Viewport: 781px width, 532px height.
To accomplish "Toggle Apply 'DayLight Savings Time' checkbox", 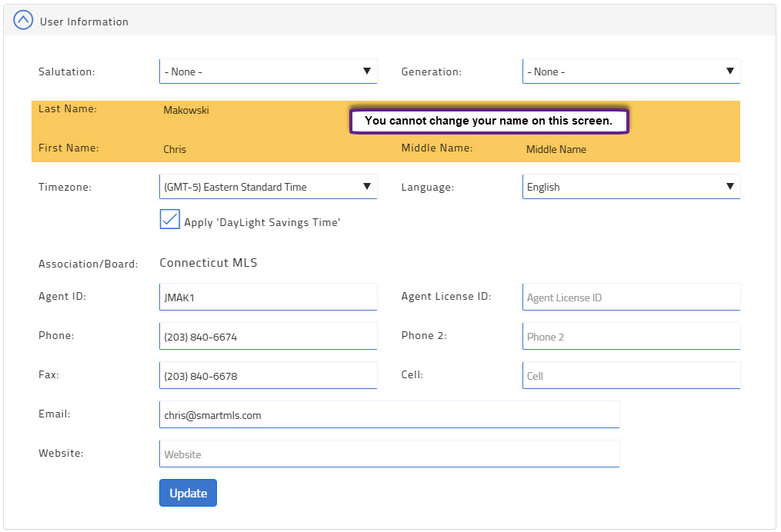I will 170,219.
